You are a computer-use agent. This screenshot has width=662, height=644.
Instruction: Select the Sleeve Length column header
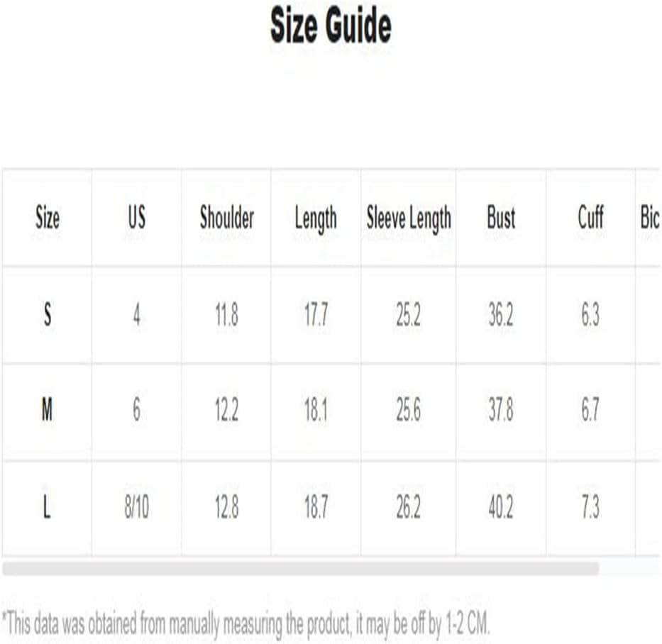click(x=409, y=218)
